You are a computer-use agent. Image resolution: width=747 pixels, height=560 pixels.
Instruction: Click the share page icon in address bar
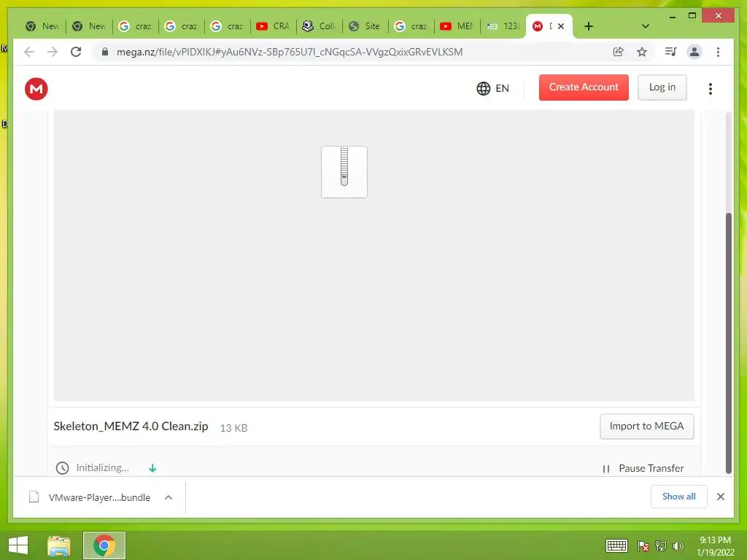[x=619, y=52]
